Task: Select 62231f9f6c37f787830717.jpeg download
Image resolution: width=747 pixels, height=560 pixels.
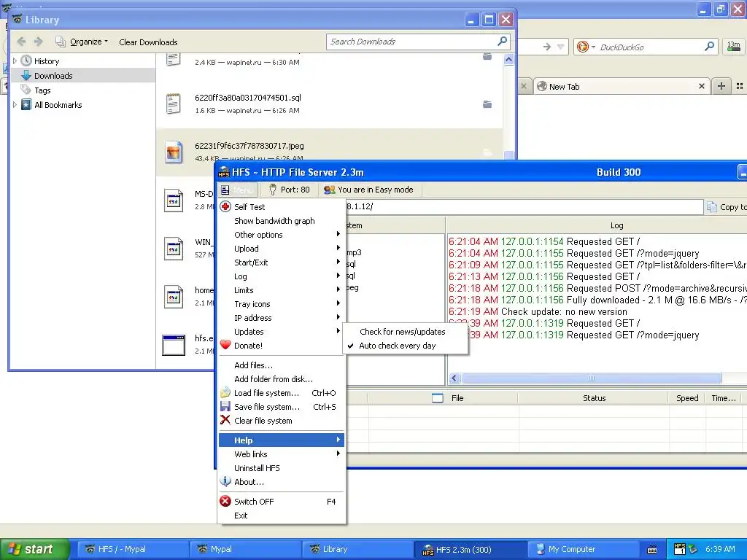Action: click(x=330, y=152)
